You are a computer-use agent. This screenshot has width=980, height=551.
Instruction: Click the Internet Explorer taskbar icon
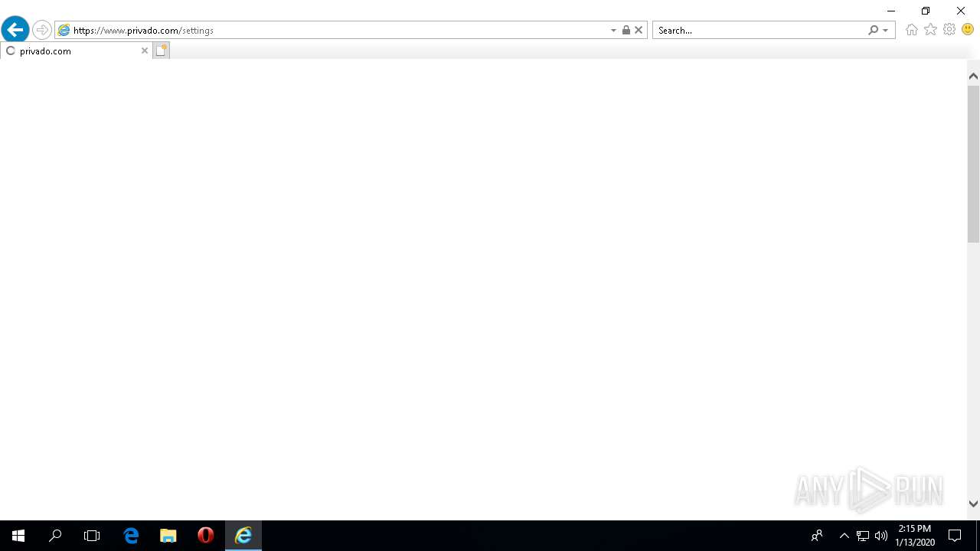click(243, 536)
